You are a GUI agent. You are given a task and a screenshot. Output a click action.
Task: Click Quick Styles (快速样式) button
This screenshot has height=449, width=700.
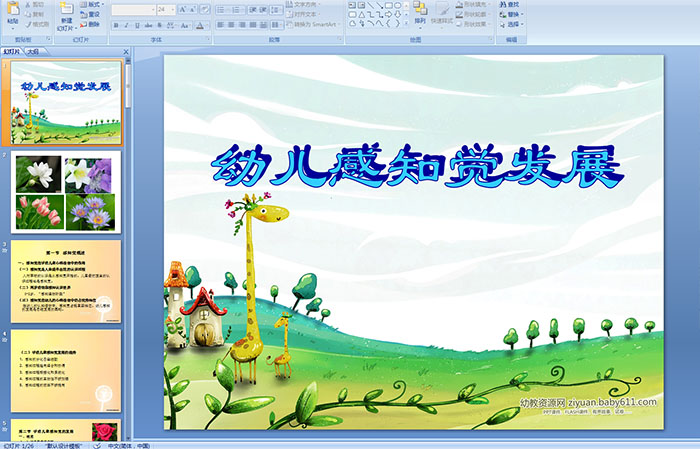pyautogui.click(x=442, y=13)
